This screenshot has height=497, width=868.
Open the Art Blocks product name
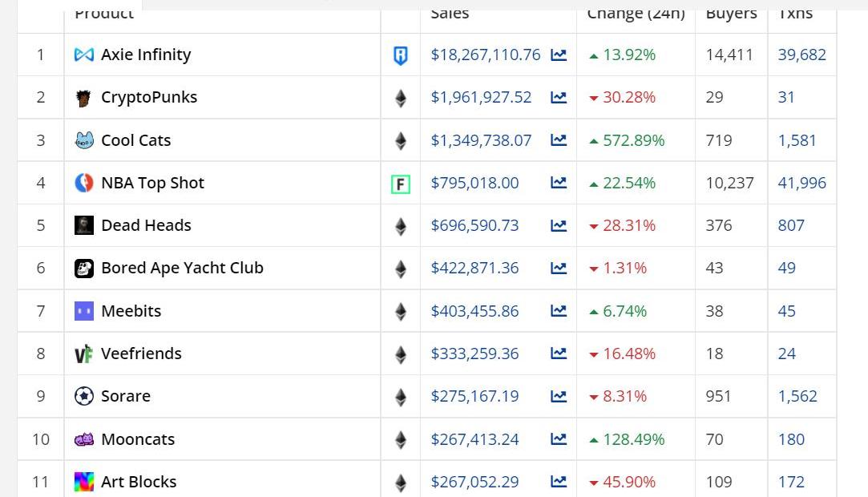click(x=139, y=482)
